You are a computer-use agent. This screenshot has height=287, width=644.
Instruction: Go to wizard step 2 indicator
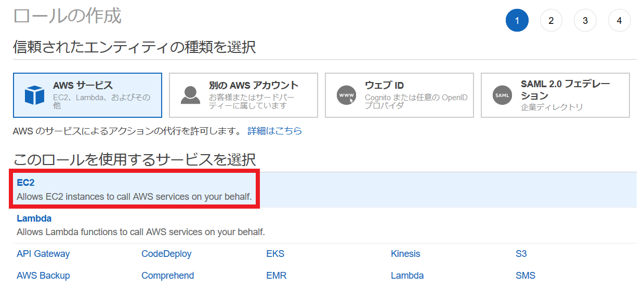click(x=551, y=21)
